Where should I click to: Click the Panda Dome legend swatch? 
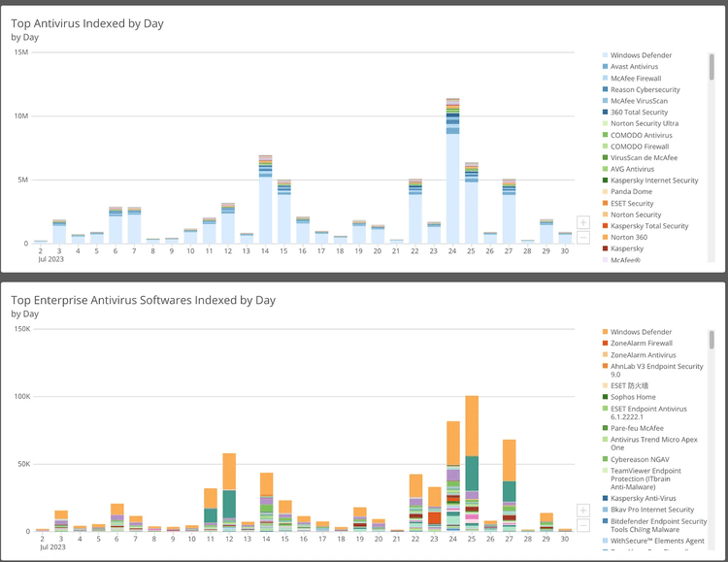pos(605,192)
